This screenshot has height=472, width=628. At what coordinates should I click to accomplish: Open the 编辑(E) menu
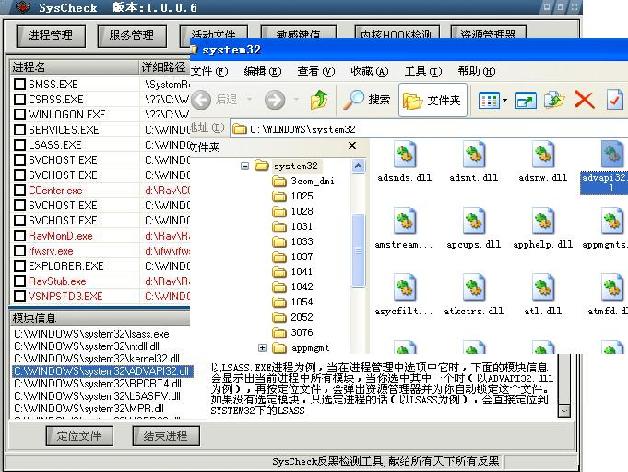262,72
